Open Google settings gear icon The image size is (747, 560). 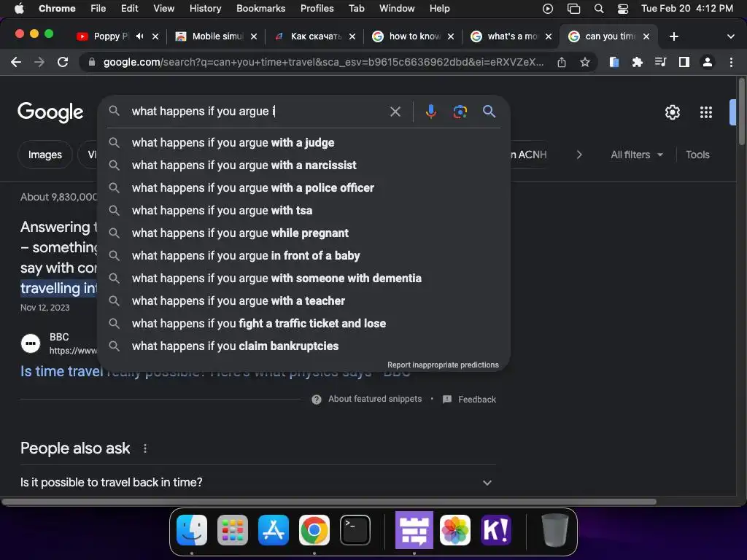click(672, 112)
